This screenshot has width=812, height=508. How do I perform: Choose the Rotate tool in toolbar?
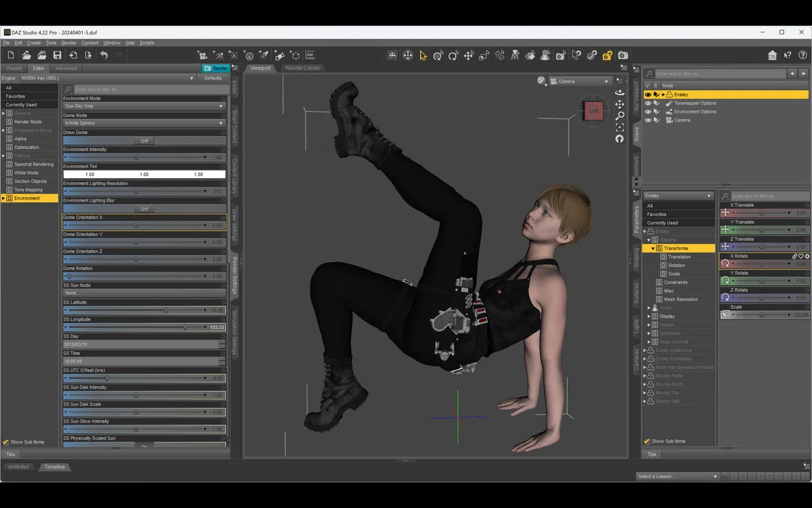click(453, 56)
